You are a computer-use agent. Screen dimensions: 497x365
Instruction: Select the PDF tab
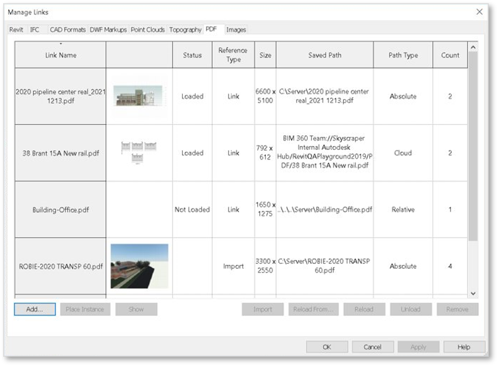tap(211, 29)
